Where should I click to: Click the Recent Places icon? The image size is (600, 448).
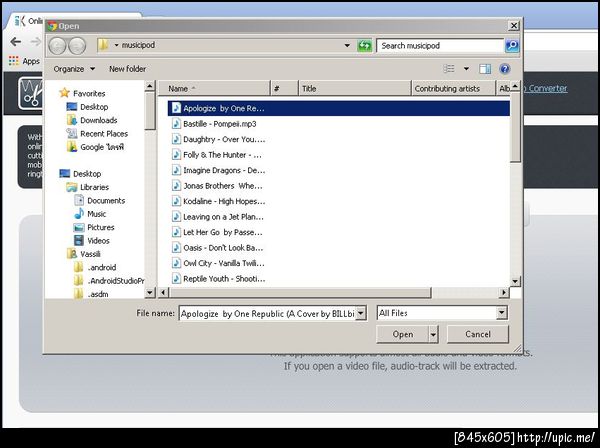pos(72,133)
